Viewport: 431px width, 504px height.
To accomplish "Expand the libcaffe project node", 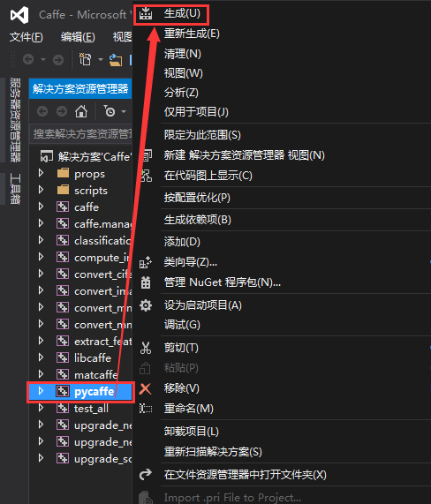I will 41,357.
